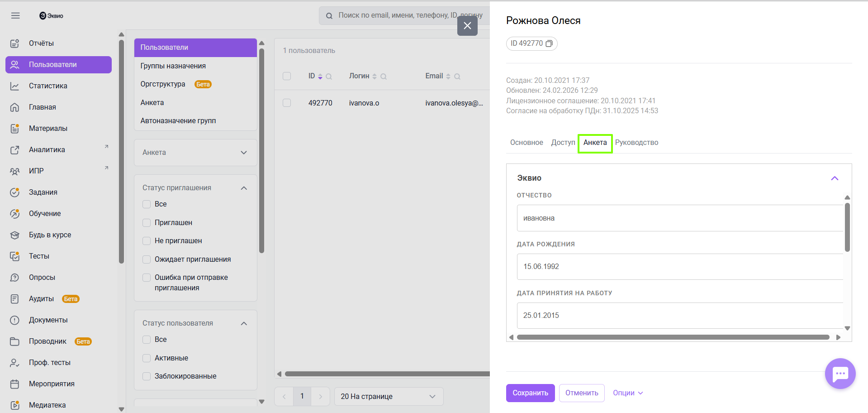868x413 pixels.
Task: Collapse the Эквио questionnaire section
Action: (x=835, y=178)
